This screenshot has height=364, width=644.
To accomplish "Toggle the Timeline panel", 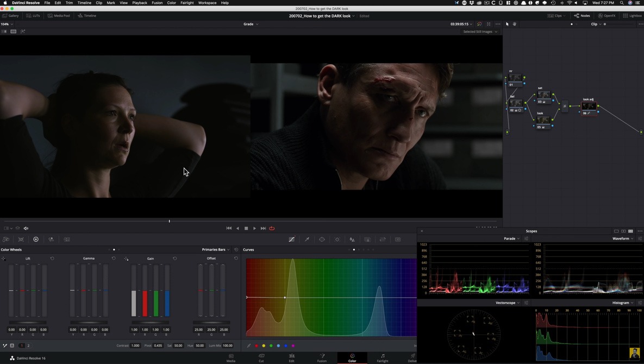I will pos(87,16).
